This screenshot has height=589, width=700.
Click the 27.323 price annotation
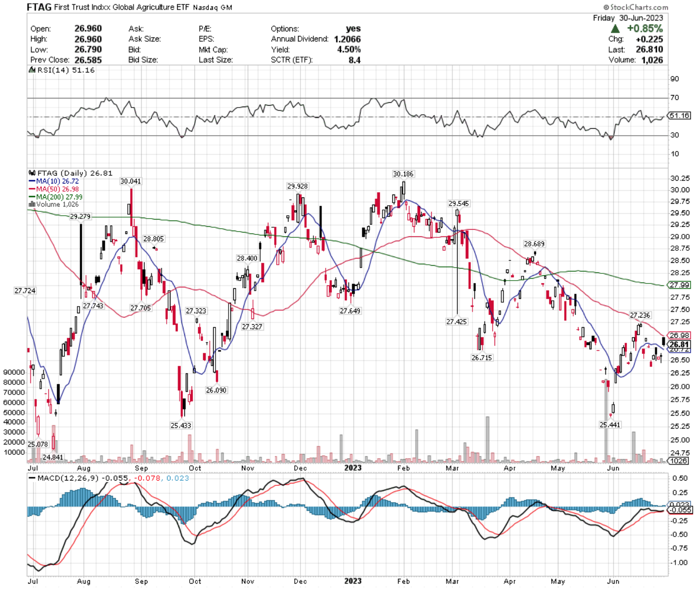[x=196, y=311]
